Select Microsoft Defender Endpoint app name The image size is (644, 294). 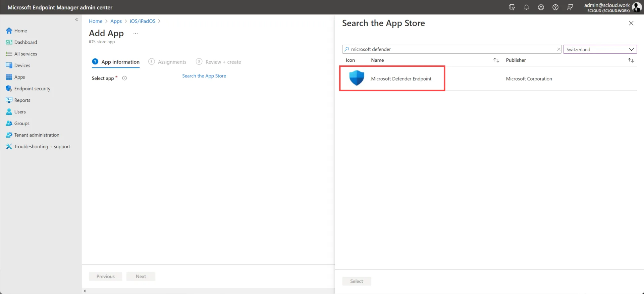click(x=401, y=79)
